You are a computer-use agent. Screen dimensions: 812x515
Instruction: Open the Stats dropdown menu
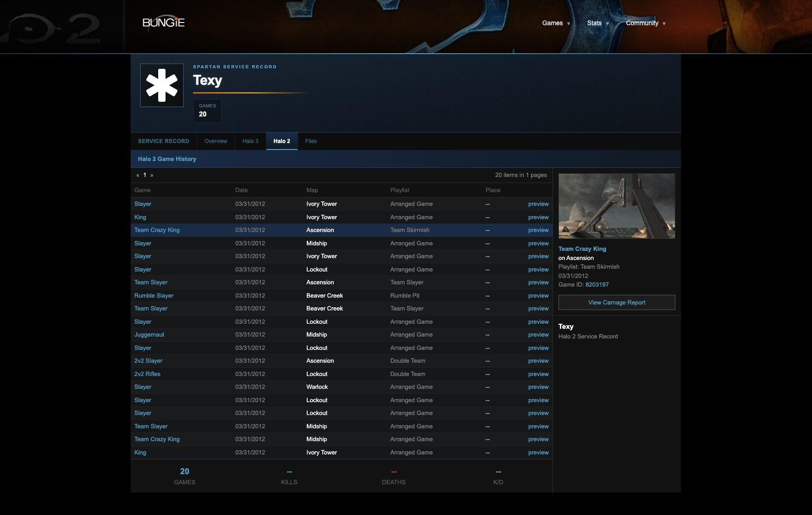598,23
